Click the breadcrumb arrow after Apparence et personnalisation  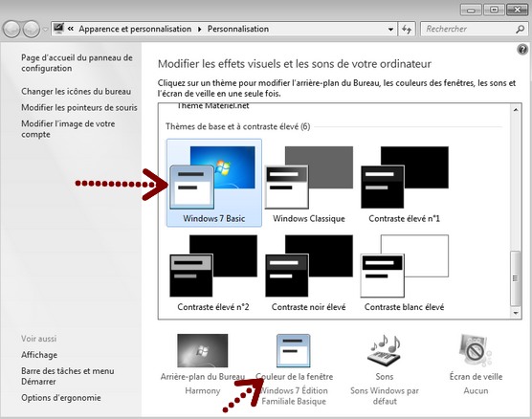(199, 30)
